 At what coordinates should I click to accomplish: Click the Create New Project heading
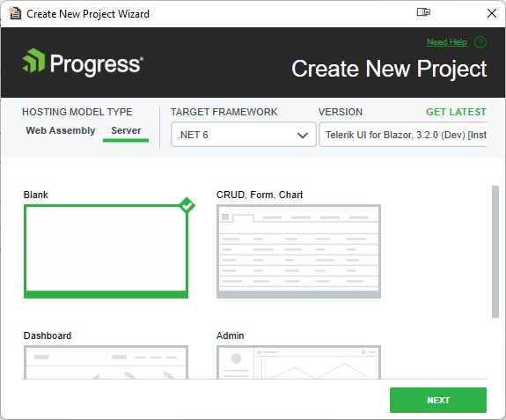point(389,69)
